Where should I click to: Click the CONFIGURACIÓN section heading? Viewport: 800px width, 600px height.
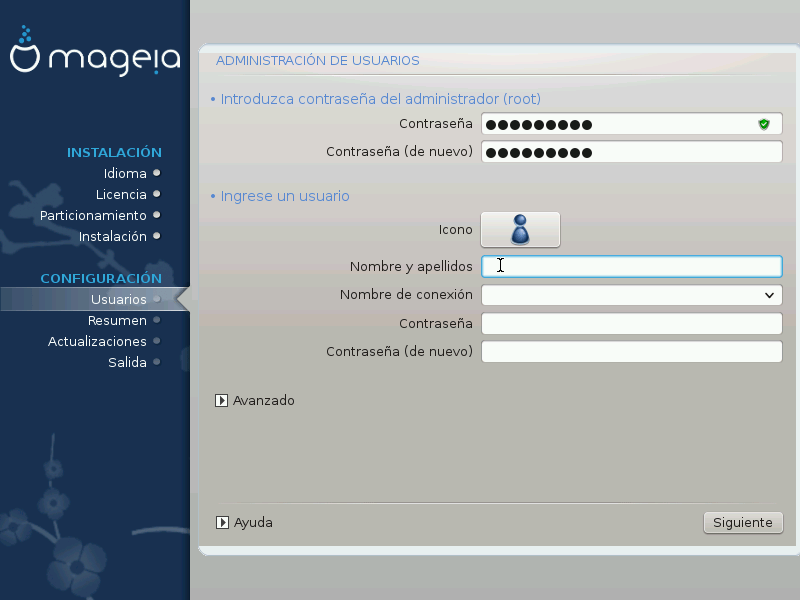101,278
